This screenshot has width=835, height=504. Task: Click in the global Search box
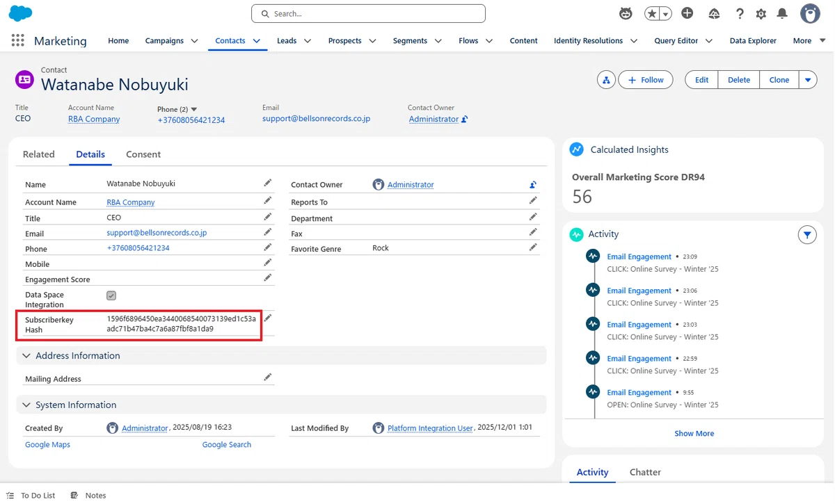(x=368, y=13)
